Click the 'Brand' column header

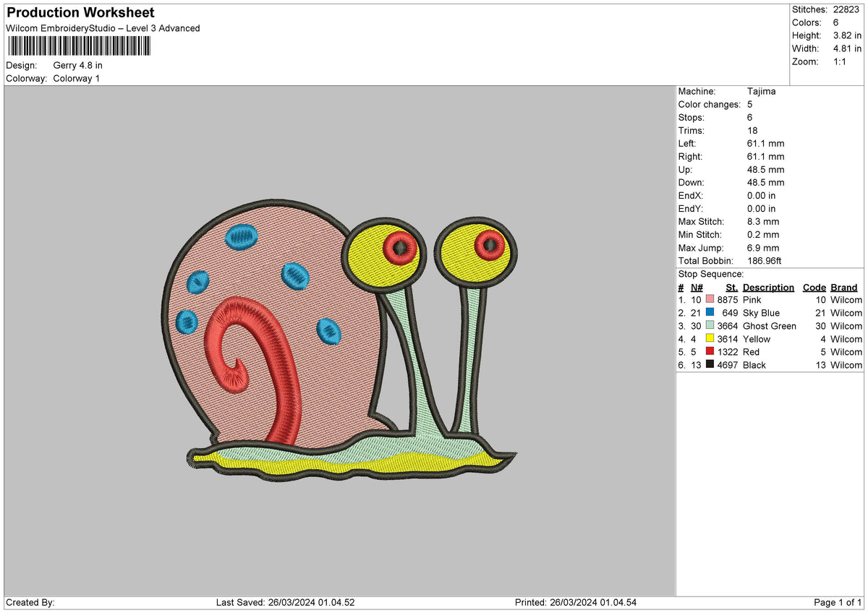(x=844, y=288)
